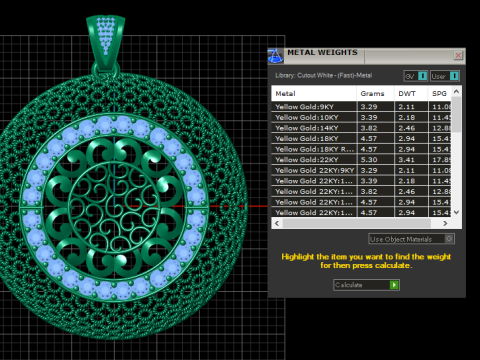480x360 pixels.
Task: Select the Yellow Gold:18KY row
Action: click(x=361, y=139)
